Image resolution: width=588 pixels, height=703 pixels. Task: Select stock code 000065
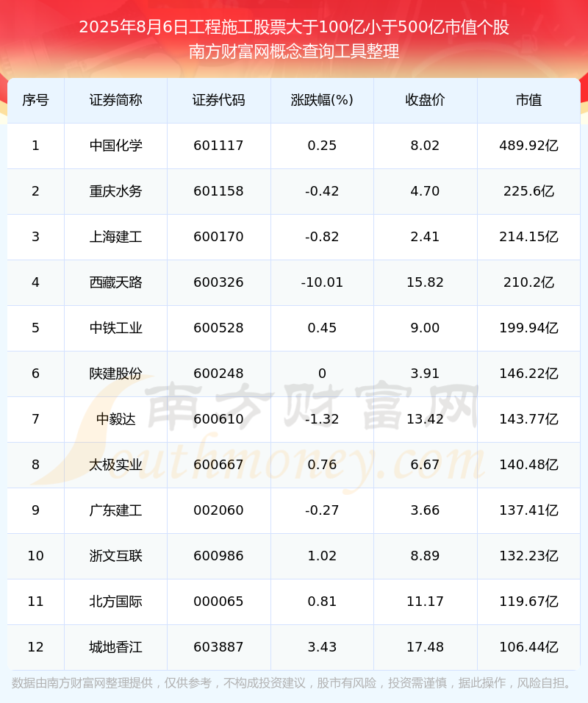point(219,602)
